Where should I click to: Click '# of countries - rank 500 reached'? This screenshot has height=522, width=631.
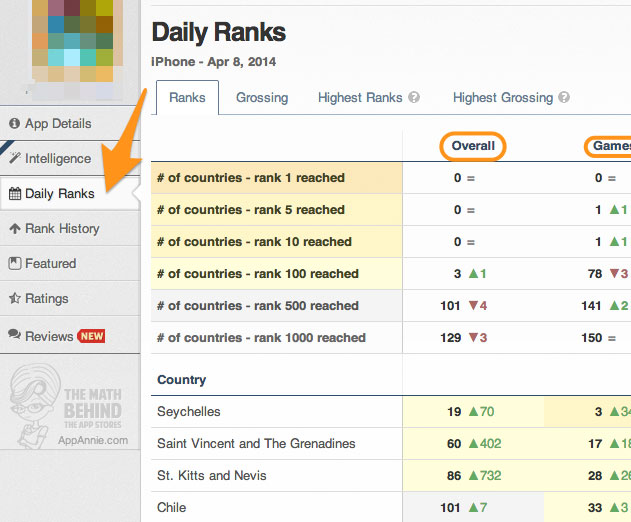coord(258,306)
